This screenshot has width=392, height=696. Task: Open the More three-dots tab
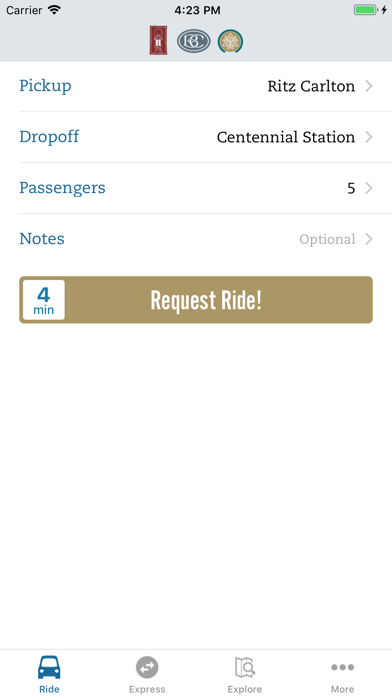click(342, 674)
